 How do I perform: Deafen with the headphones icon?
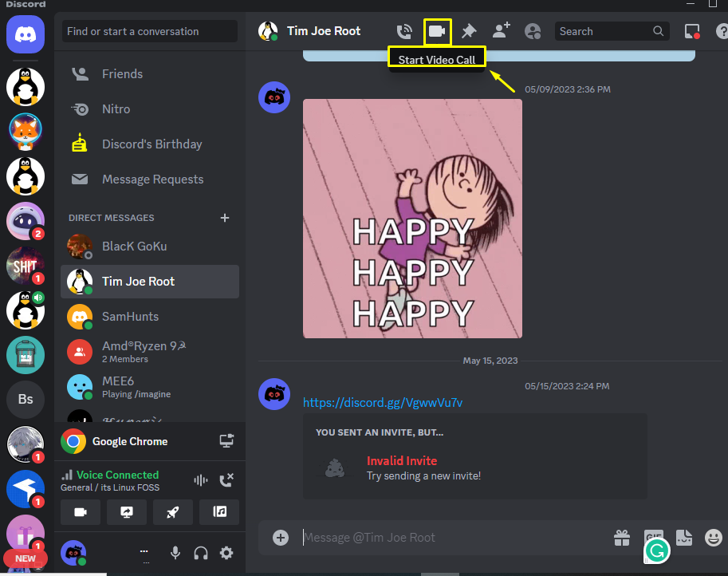point(201,553)
